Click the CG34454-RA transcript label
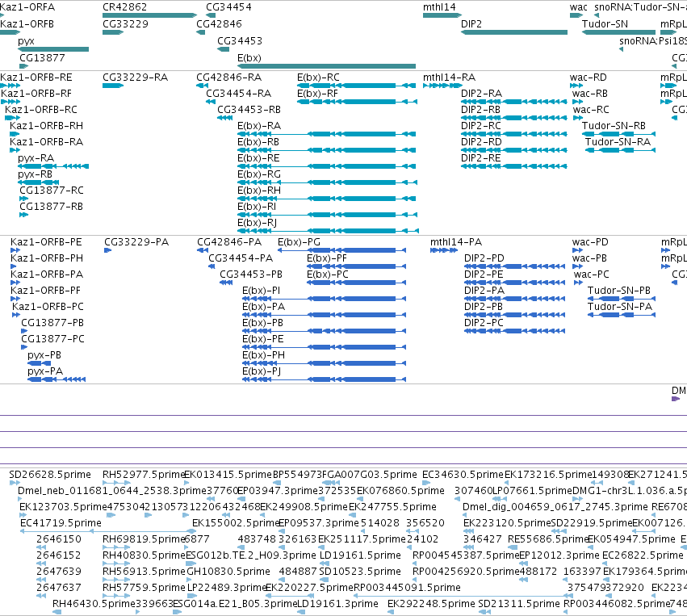Screen dimensions: 687x616 click(x=239, y=94)
